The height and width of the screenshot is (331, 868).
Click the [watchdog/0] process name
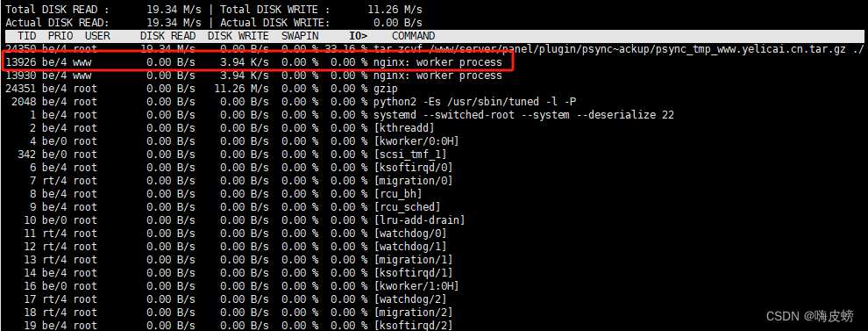pos(410,234)
